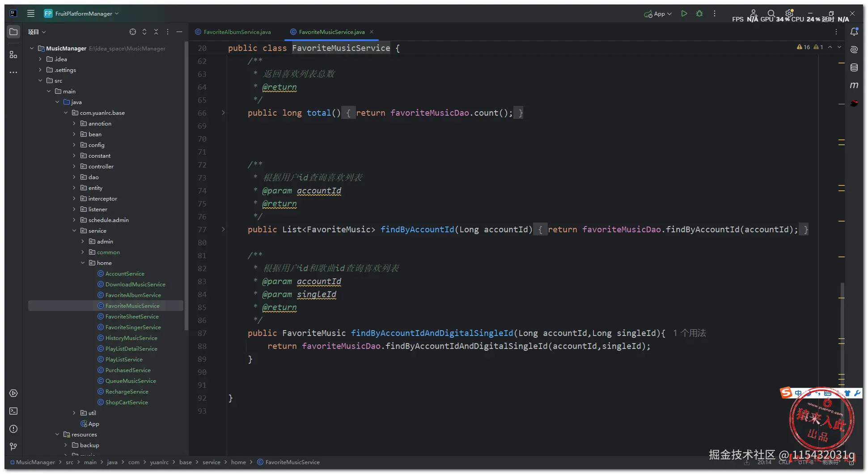
Task: Expand folded total() method on line 66
Action: [223, 113]
